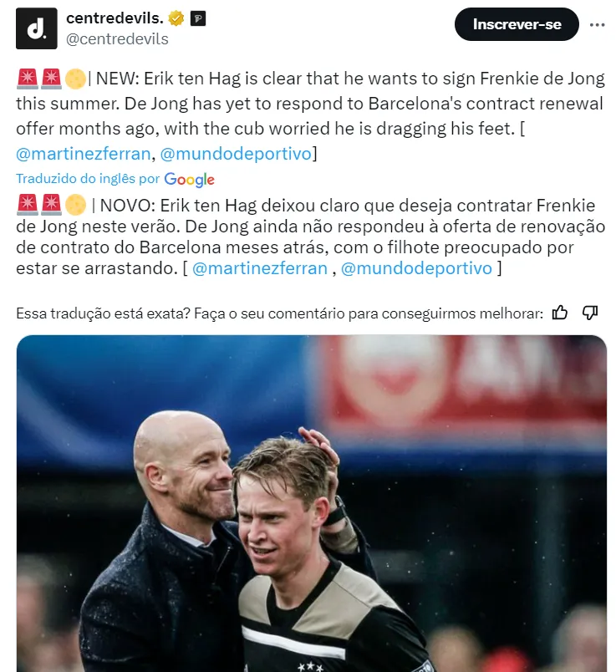Click the translated Portuguese tweet text
This screenshot has width=616, height=672.
coord(311,237)
